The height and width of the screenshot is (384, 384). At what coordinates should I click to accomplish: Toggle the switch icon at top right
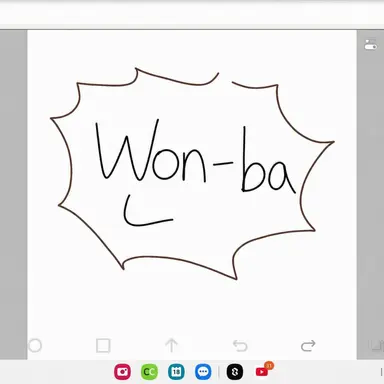coord(371,44)
